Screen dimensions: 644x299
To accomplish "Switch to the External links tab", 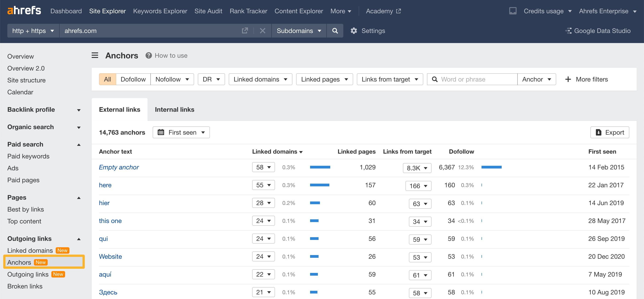I will [119, 110].
